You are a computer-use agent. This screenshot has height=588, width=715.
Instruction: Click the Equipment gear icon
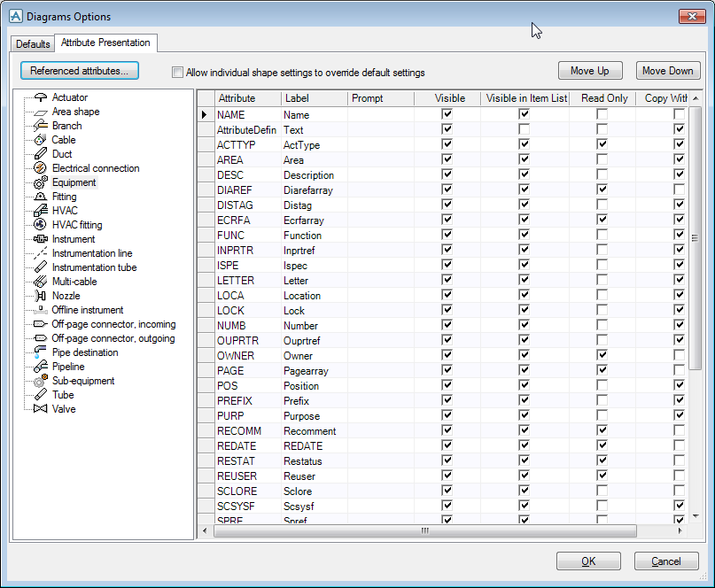tap(41, 182)
